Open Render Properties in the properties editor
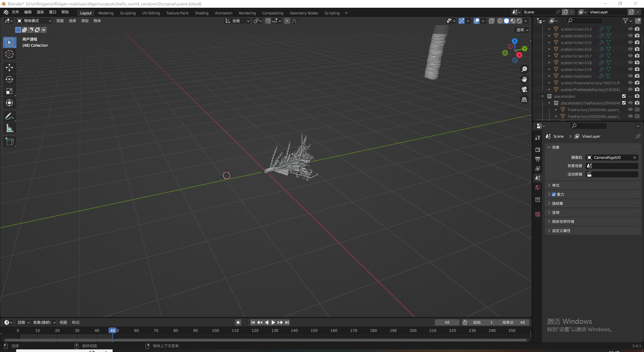This screenshot has width=644, height=352. 538,149
